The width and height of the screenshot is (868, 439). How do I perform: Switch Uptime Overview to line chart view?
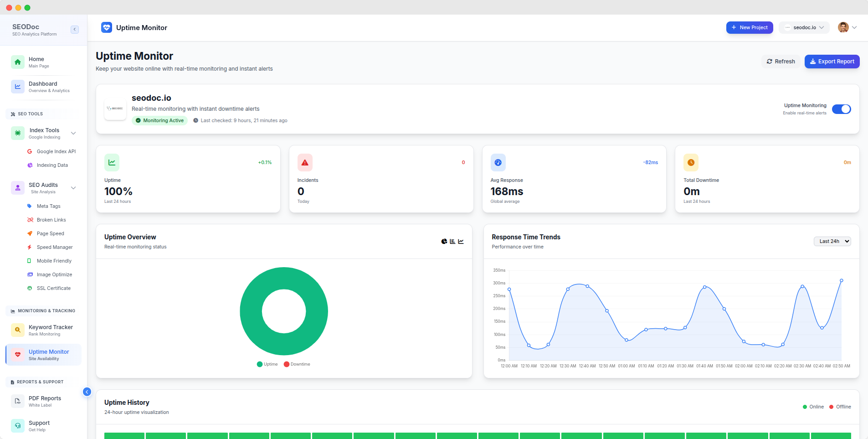tap(461, 241)
